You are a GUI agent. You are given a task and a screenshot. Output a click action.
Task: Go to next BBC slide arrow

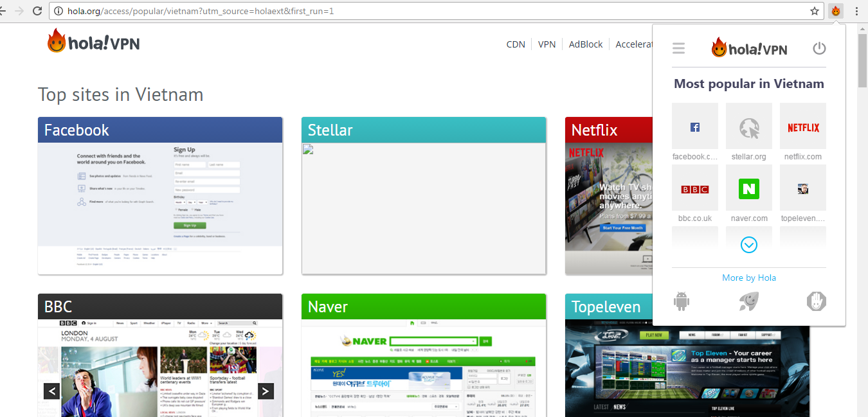pyautogui.click(x=266, y=391)
